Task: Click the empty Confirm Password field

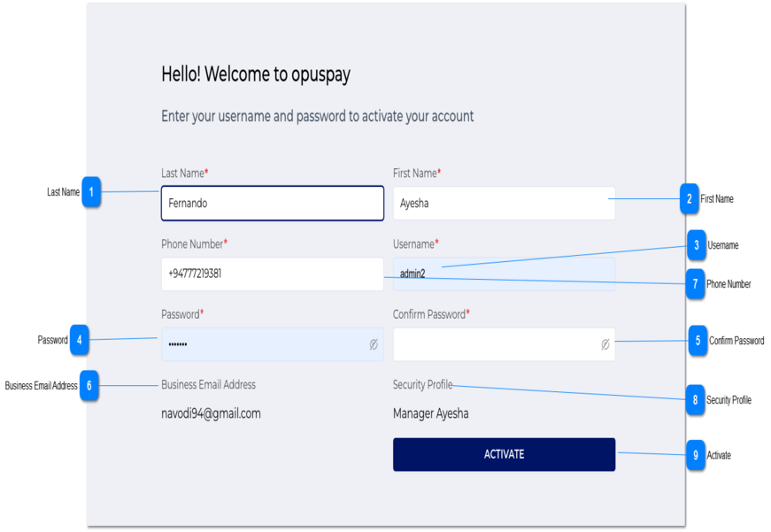Action: (491, 344)
